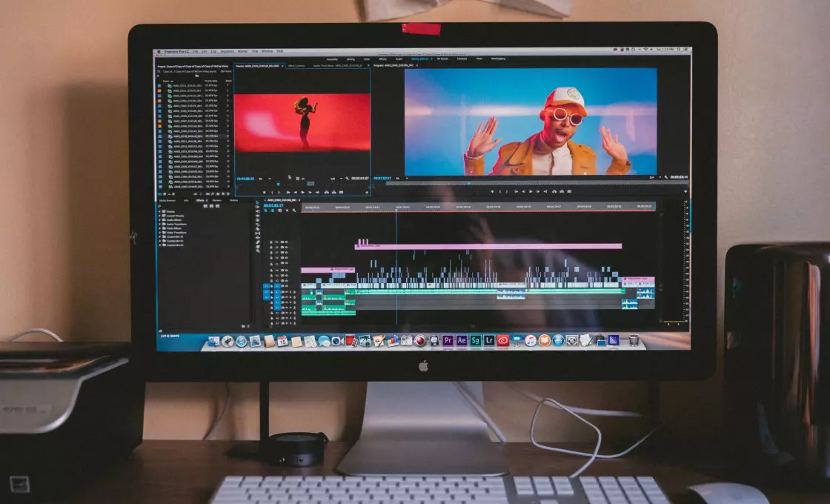Expand the Audio Transitions folder

(160, 224)
